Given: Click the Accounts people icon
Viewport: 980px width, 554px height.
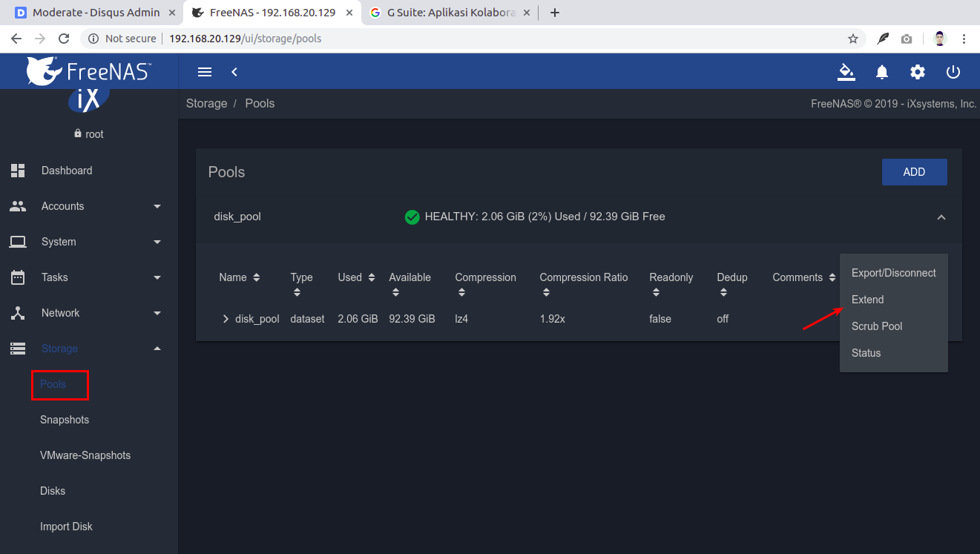Looking at the screenshot, I should (x=18, y=206).
